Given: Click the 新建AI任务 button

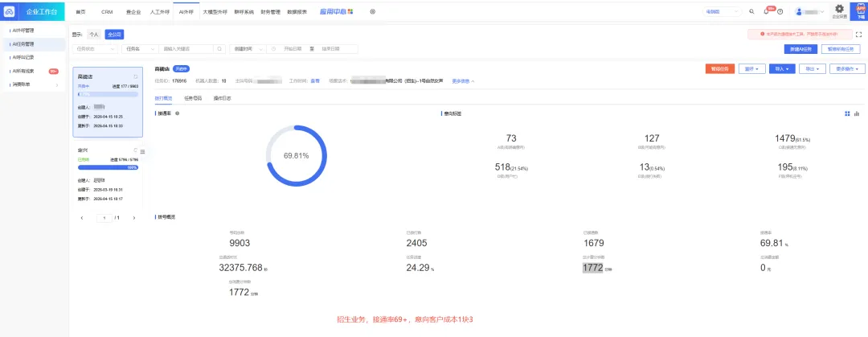Looking at the screenshot, I should point(800,49).
